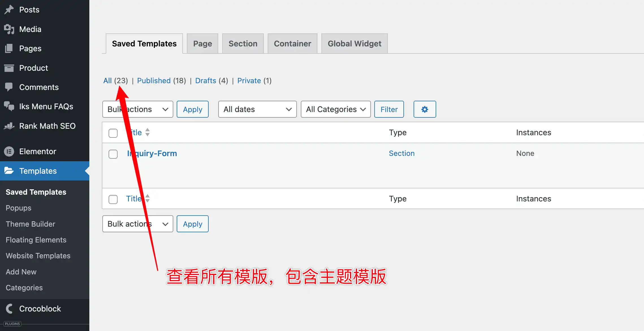This screenshot has width=644, height=331.
Task: Click the Templates folder icon
Action: [9, 171]
